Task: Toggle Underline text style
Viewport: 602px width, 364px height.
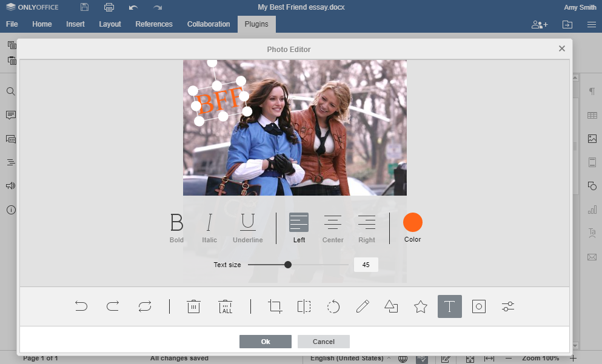Action: pyautogui.click(x=247, y=228)
